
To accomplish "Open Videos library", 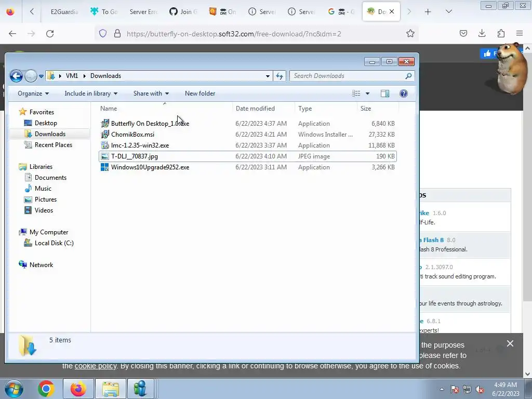I will tap(44, 210).
